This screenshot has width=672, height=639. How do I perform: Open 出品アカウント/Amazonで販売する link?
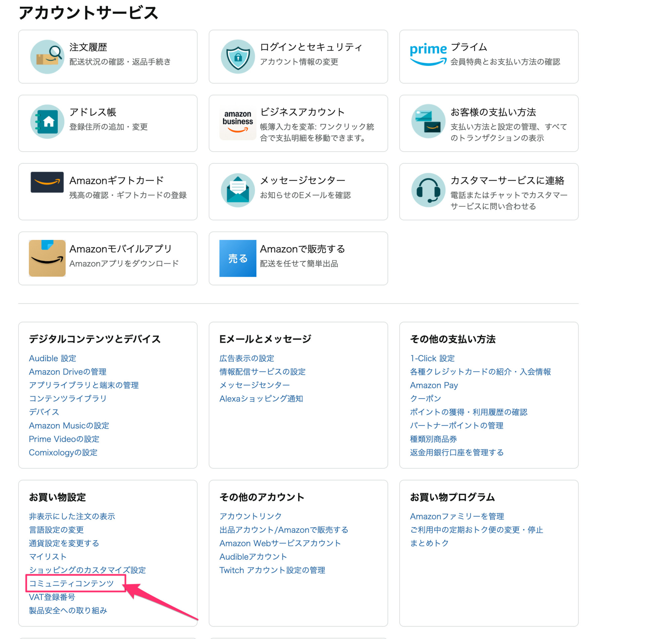click(x=284, y=530)
